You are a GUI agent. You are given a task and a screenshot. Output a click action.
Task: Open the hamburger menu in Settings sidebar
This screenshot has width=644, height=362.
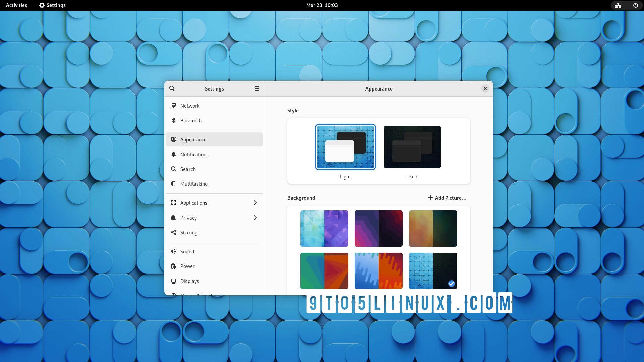257,88
